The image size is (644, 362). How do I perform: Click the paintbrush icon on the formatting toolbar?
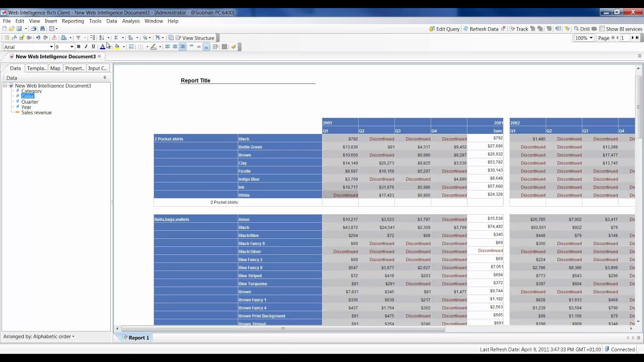pyautogui.click(x=233, y=47)
